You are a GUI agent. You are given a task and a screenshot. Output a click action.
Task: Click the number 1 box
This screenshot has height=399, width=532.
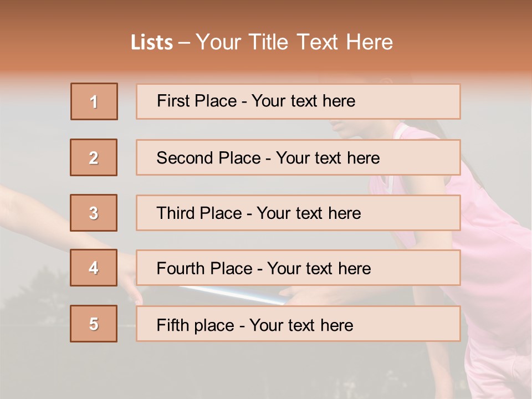point(94,101)
